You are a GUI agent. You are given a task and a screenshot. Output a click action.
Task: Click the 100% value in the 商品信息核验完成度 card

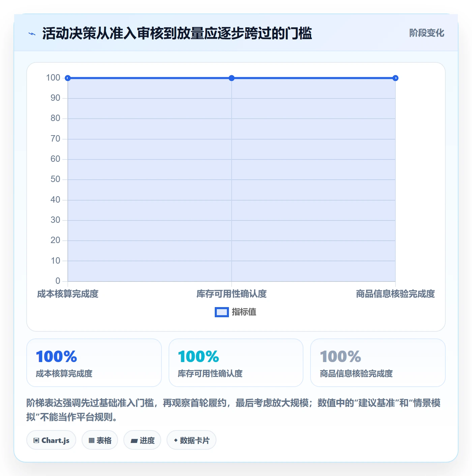tap(341, 357)
